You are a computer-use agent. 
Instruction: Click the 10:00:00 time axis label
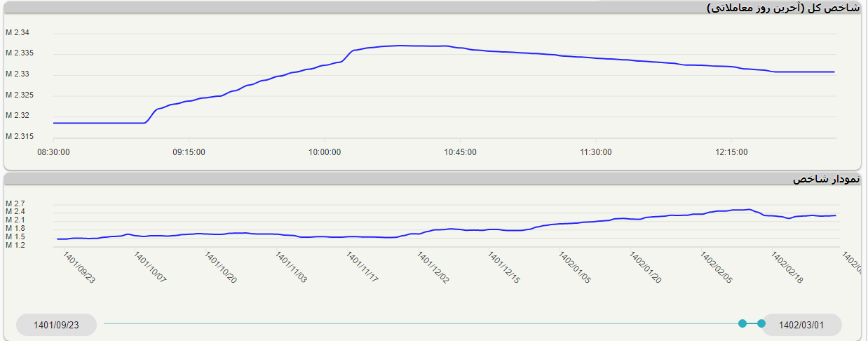click(325, 152)
